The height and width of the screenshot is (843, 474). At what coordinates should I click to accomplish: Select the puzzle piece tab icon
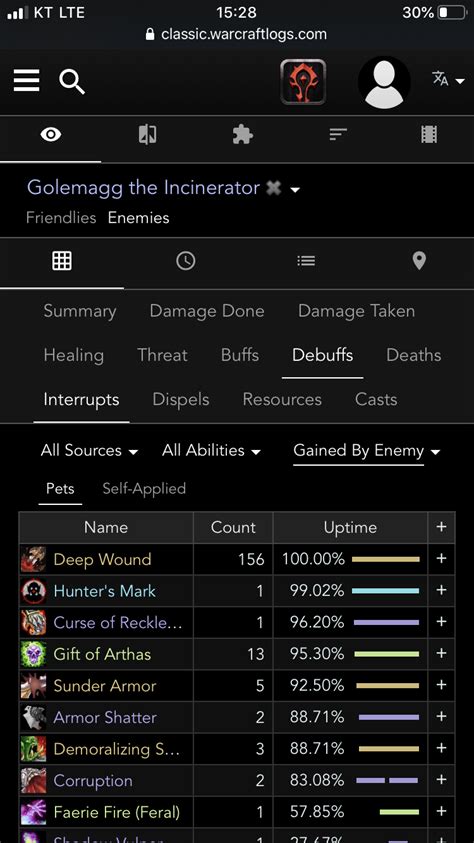(243, 134)
